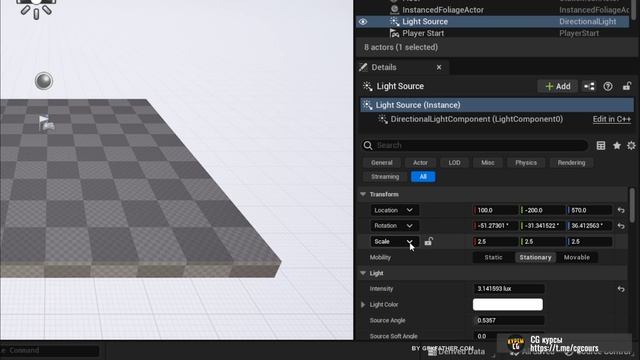640x360 pixels.
Task: Open blueprint/script hierarchy icon next to Add
Action: (x=589, y=87)
